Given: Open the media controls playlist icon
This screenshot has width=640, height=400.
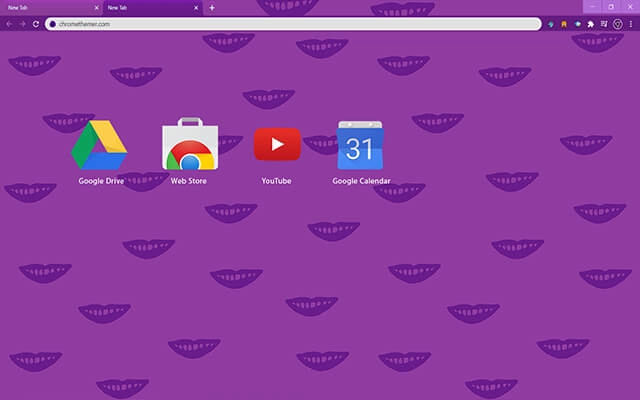Looking at the screenshot, I should tap(604, 24).
